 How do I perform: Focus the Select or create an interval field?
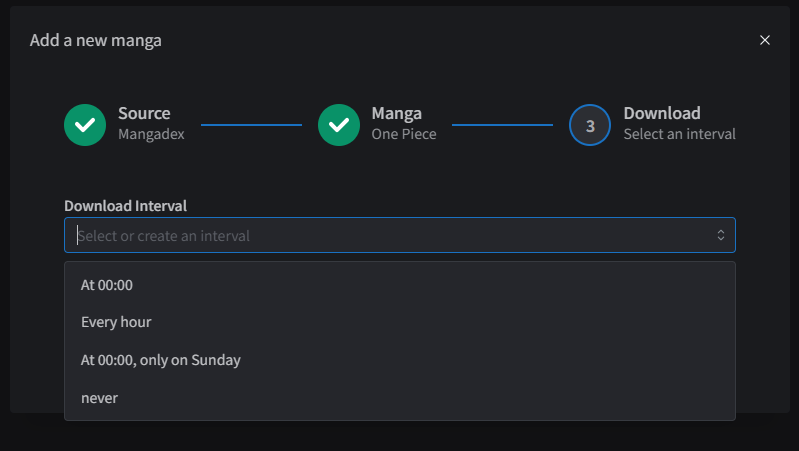coord(400,235)
